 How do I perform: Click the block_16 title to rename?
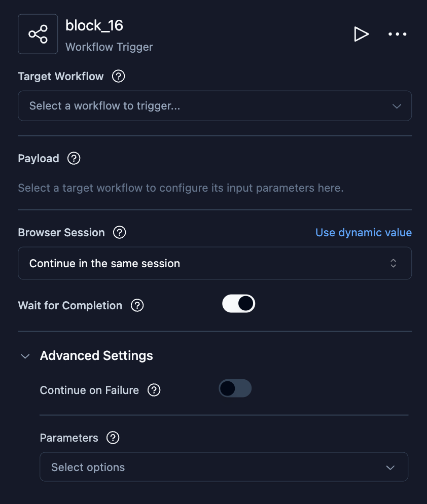coord(94,25)
